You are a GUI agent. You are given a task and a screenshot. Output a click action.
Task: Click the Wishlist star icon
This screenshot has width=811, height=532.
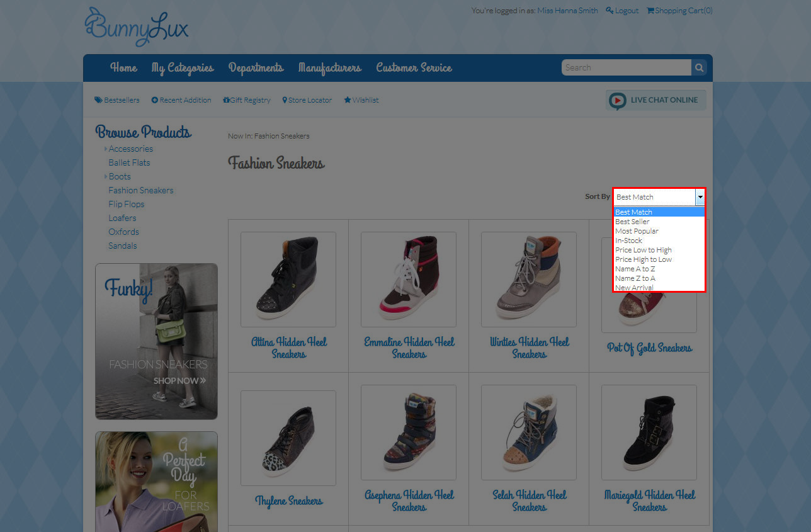(x=347, y=100)
